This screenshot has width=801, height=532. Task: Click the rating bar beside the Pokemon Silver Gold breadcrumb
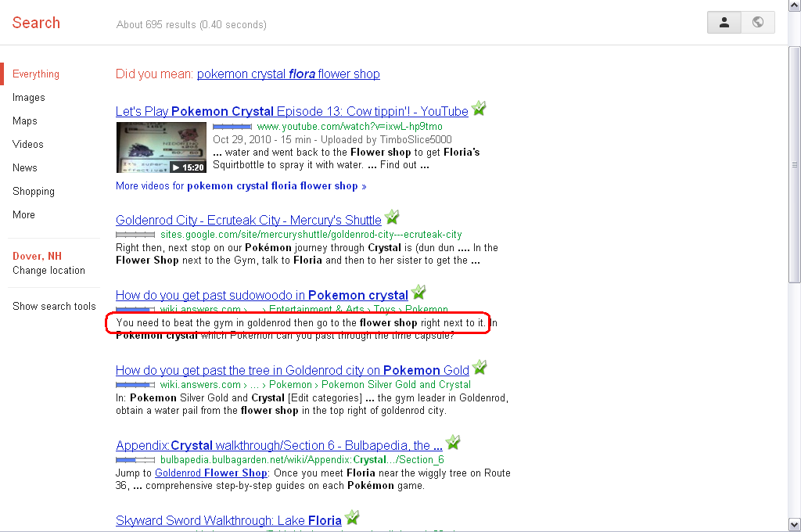pyautogui.click(x=135, y=385)
